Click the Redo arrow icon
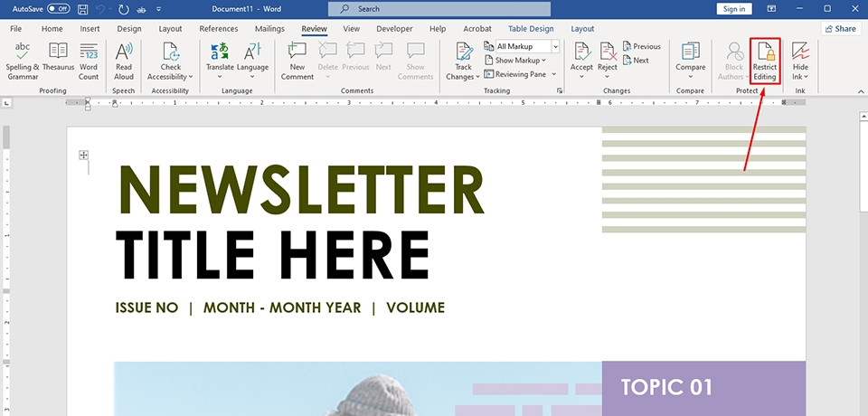The width and height of the screenshot is (868, 416). tap(124, 9)
